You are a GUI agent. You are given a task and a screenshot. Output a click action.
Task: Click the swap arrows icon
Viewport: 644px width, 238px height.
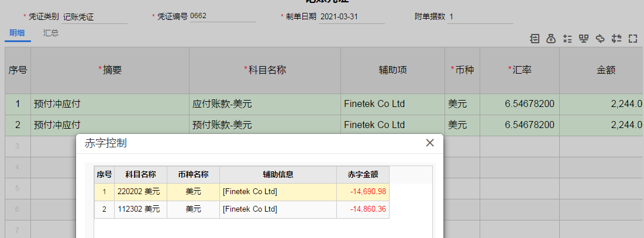coord(600,39)
